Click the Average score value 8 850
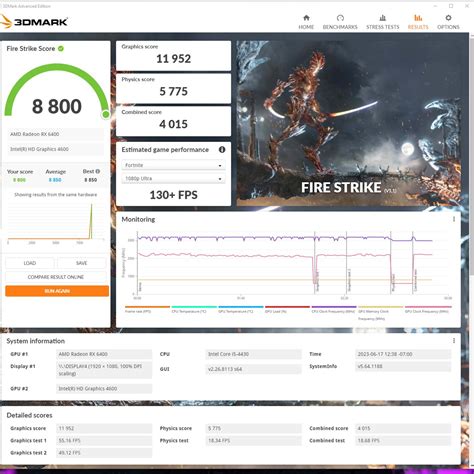 (x=55, y=180)
